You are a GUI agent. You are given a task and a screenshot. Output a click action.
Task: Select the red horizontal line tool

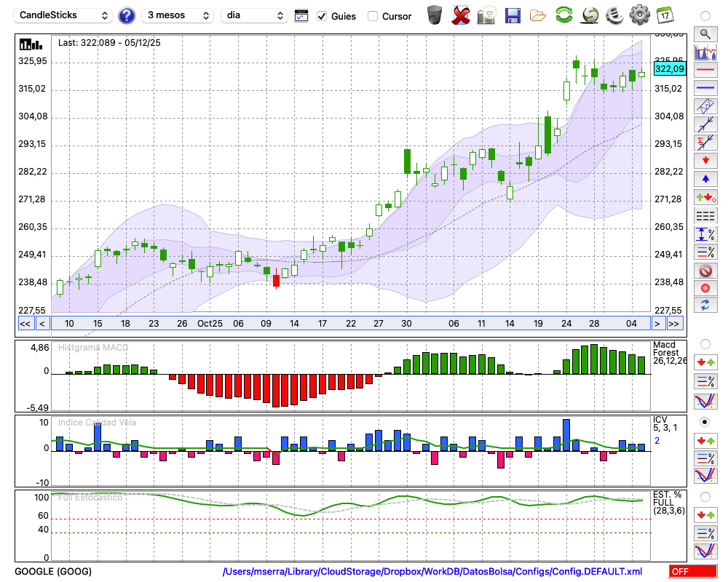pos(705,71)
